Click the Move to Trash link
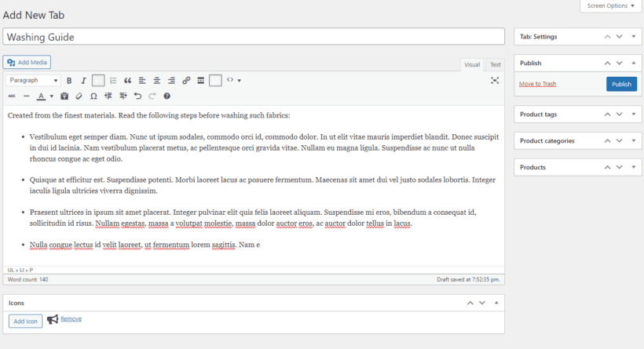The height and width of the screenshot is (349, 644). 537,84
